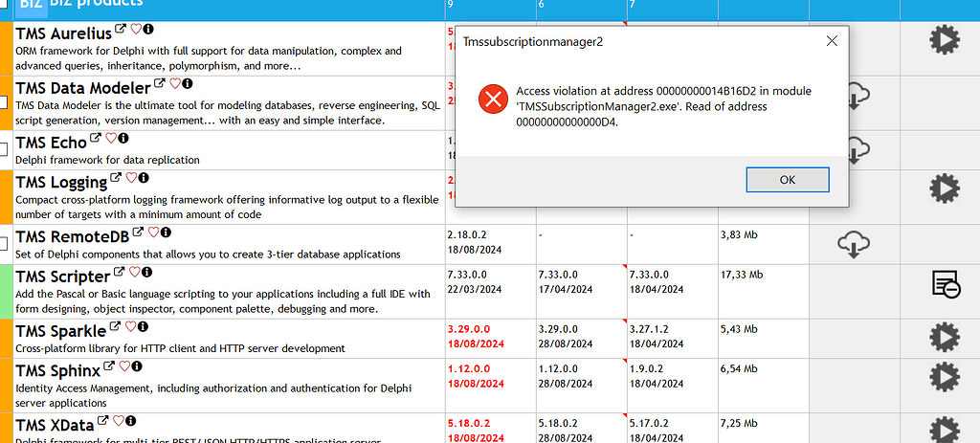Run install gear for TMS XData
980x443 pixels.
click(945, 430)
